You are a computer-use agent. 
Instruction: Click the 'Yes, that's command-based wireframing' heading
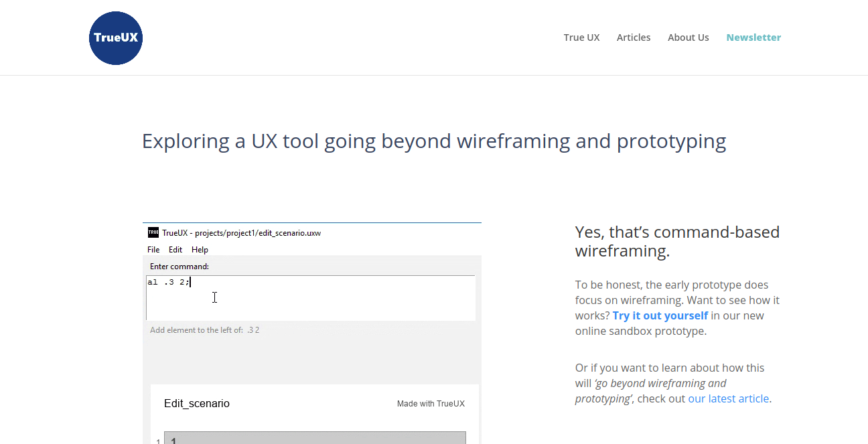pos(677,241)
